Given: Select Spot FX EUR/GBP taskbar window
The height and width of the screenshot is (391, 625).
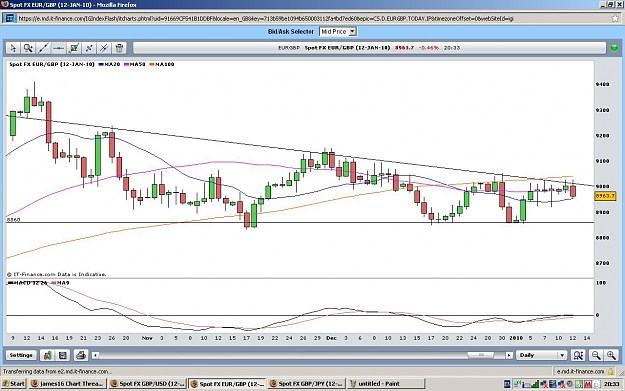Looking at the screenshot, I should (x=227, y=383).
